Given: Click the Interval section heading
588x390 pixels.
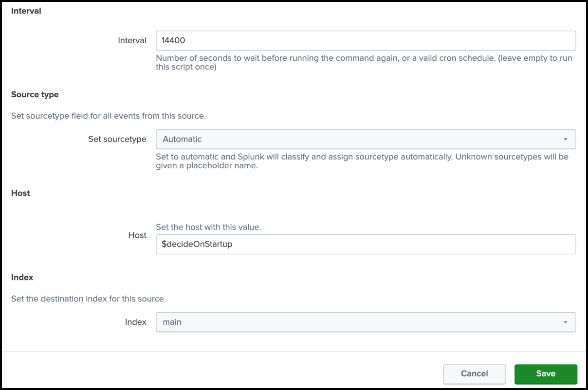Looking at the screenshot, I should click(26, 11).
